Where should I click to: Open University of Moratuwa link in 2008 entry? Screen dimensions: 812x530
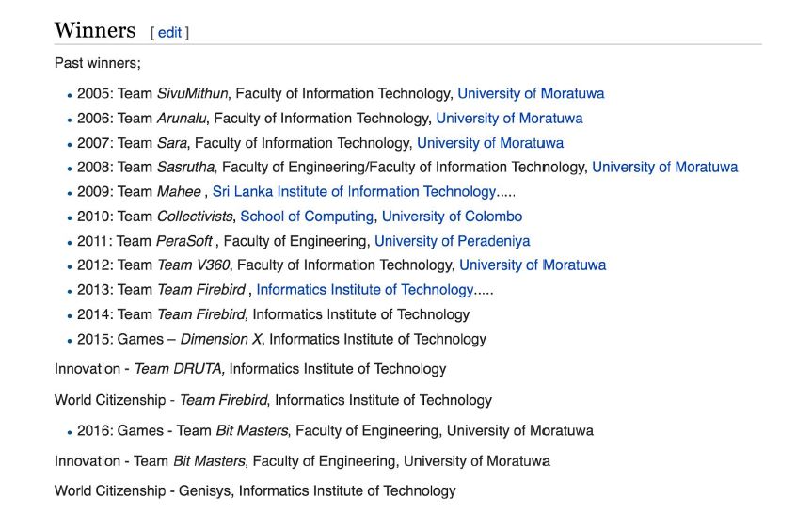[x=665, y=167]
